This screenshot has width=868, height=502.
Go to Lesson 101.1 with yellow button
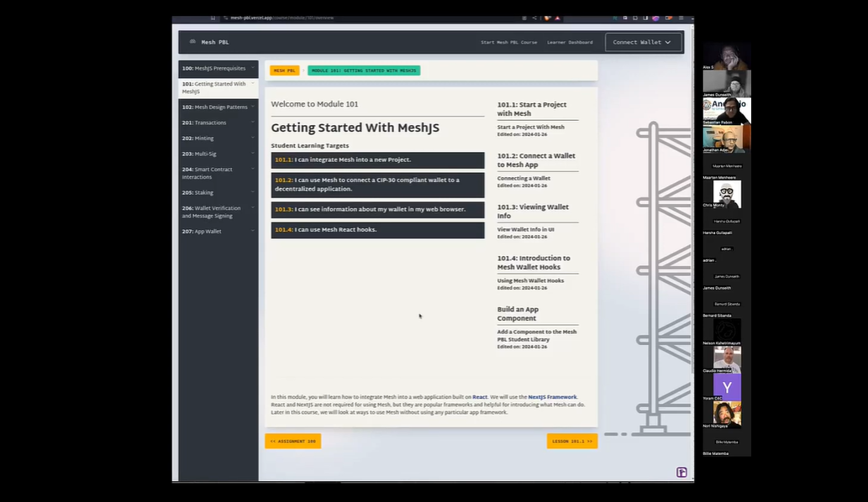pos(571,441)
